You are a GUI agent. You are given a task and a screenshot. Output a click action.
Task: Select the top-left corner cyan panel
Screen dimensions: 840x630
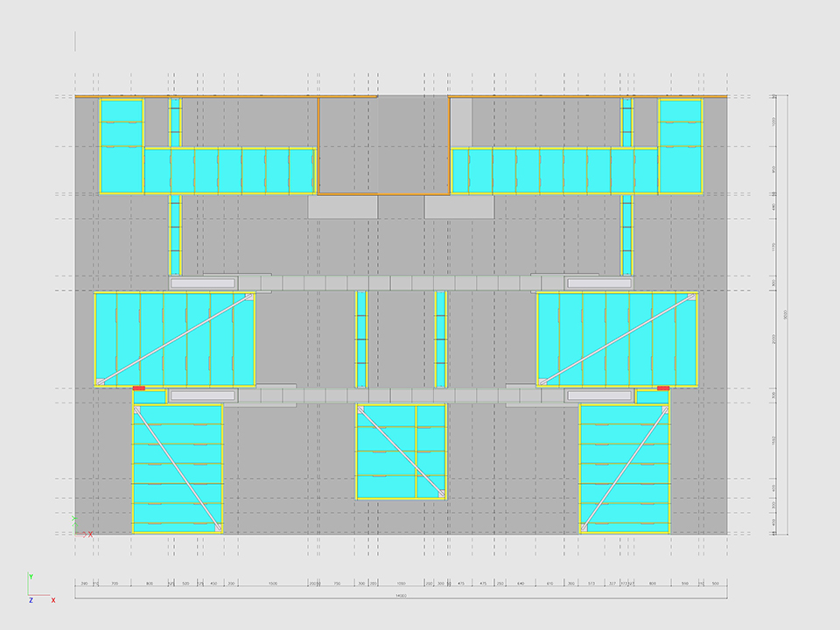[x=121, y=145]
